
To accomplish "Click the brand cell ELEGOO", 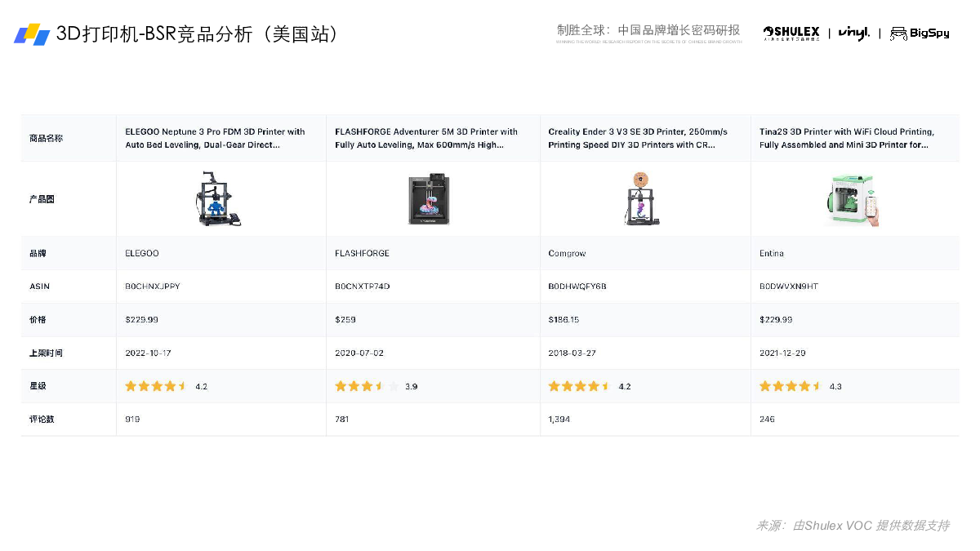I will pos(142,253).
